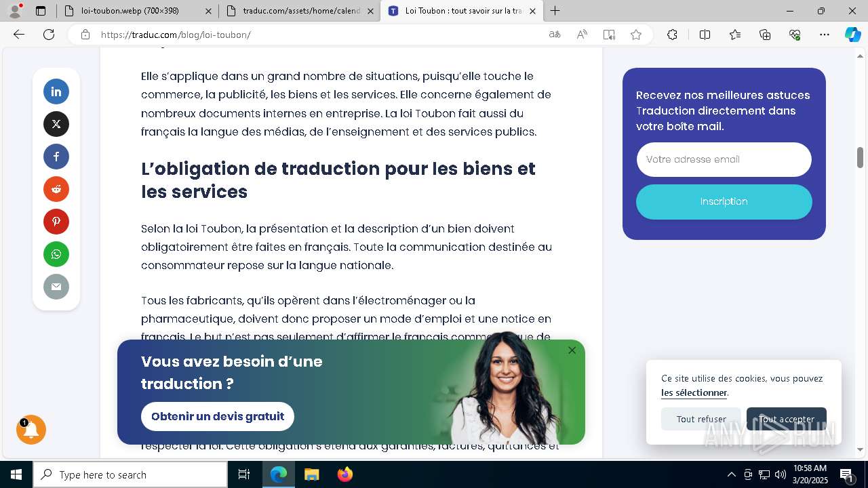Open browser Extensions menu
868x488 pixels.
click(x=672, y=35)
